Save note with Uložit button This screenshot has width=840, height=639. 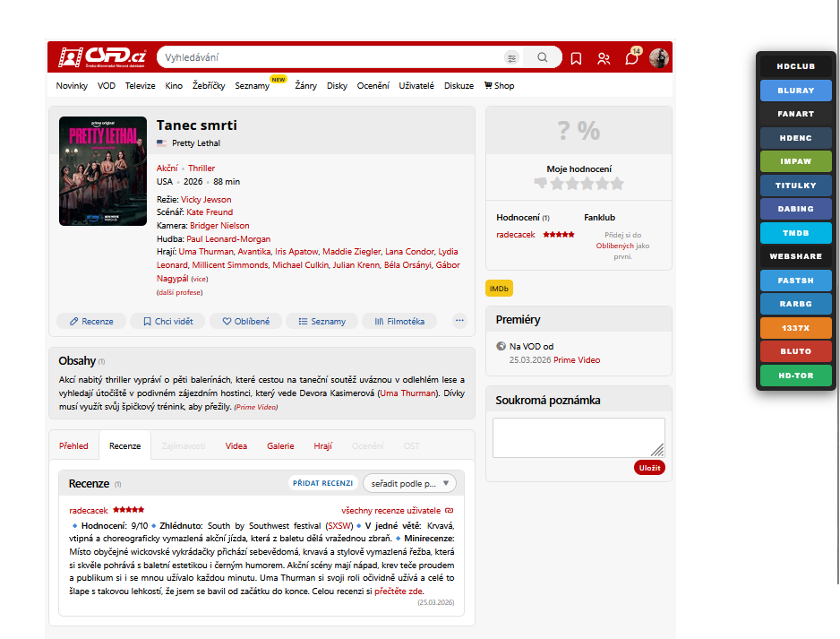click(649, 468)
